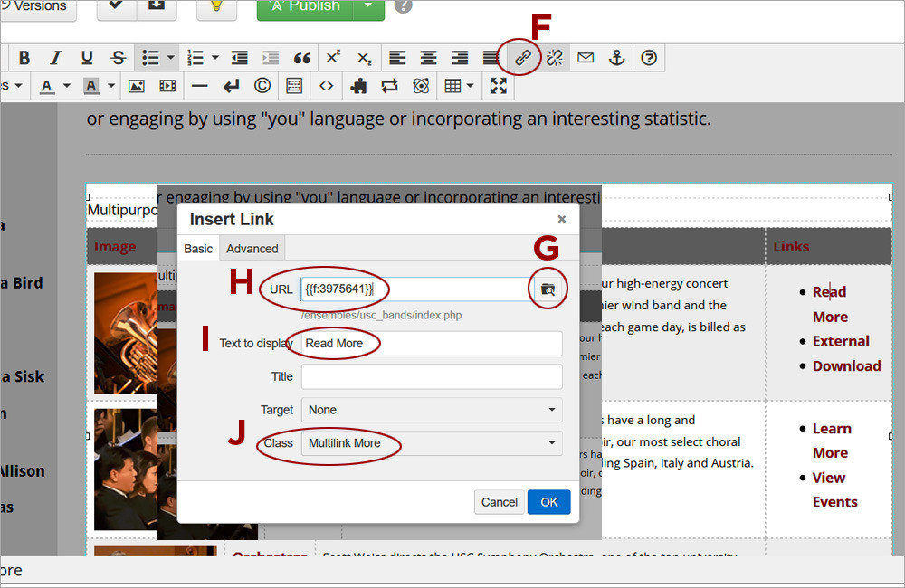This screenshot has width=905, height=588.
Task: Click the code/source brackets icon
Action: coord(326,86)
